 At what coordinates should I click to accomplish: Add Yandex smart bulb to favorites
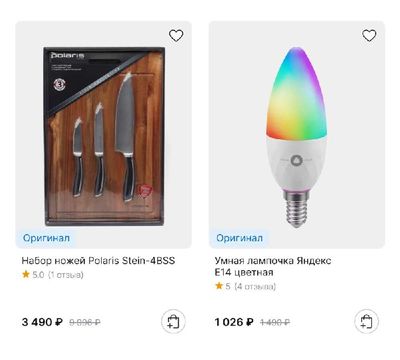pyautogui.click(x=369, y=35)
